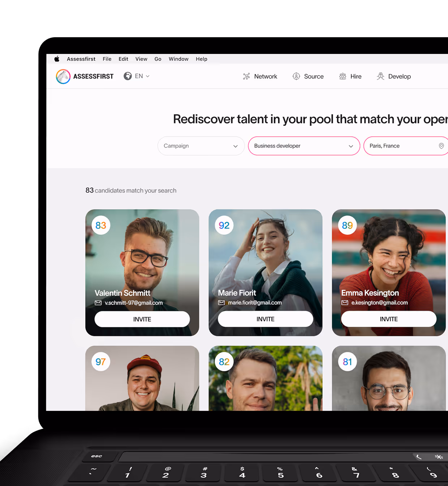The image size is (448, 486).
Task: Open the View menu
Action: pyautogui.click(x=141, y=59)
